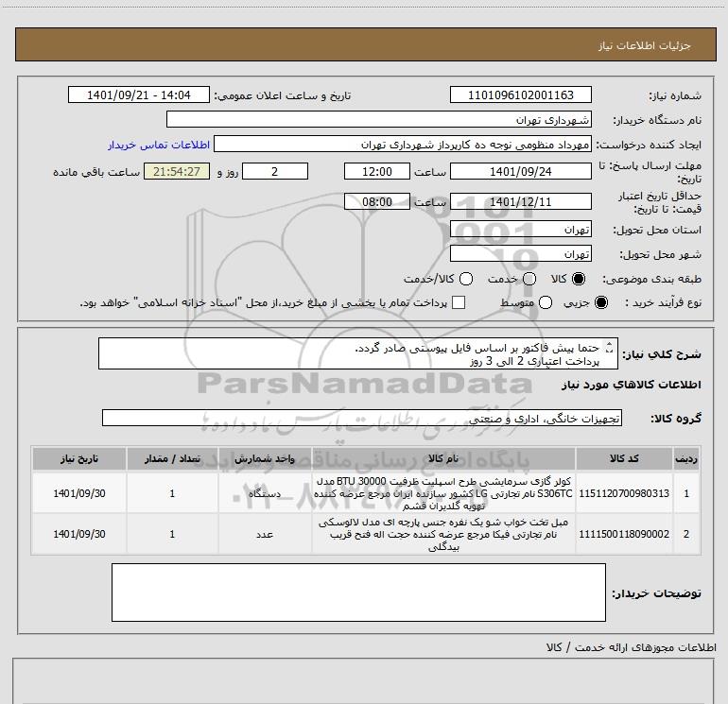The image size is (728, 704).
Task: Choose the جزیی purchase type radio
Action: coord(600,302)
